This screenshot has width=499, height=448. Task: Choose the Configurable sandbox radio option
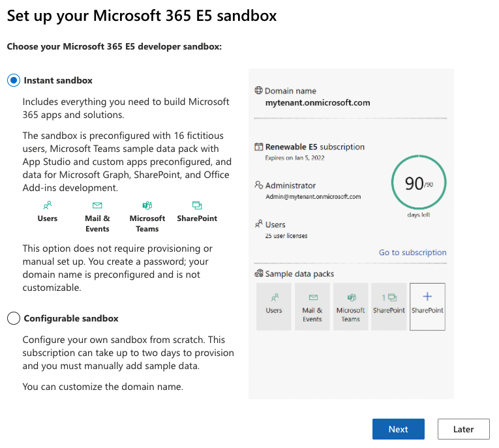pos(14,319)
